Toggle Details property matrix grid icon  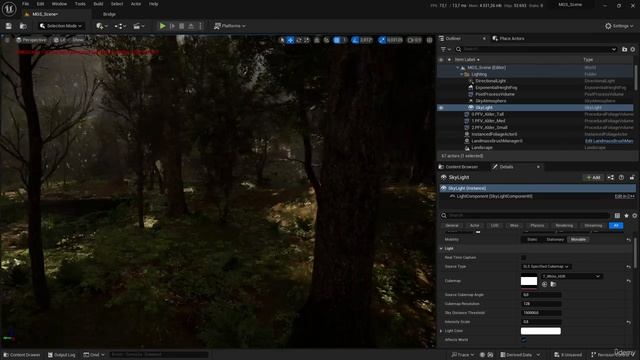click(x=617, y=216)
